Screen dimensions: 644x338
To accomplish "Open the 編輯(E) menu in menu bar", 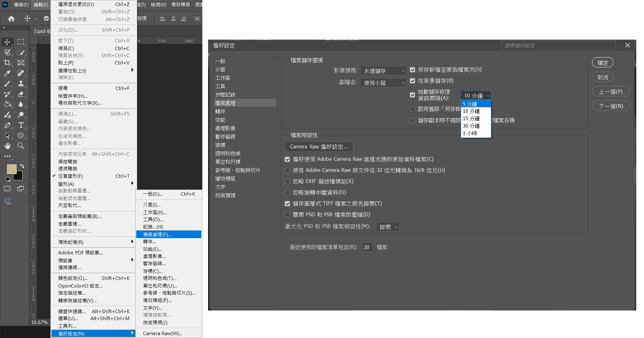I will click(x=41, y=4).
